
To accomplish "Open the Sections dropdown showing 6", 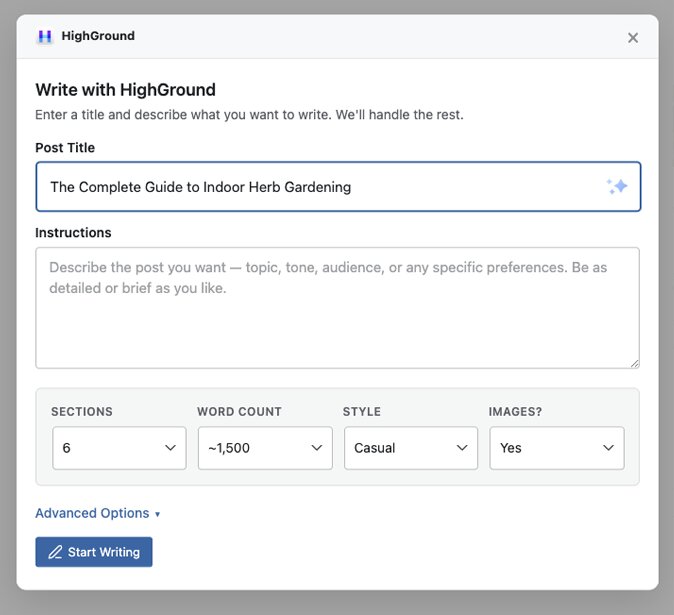I will tap(119, 448).
